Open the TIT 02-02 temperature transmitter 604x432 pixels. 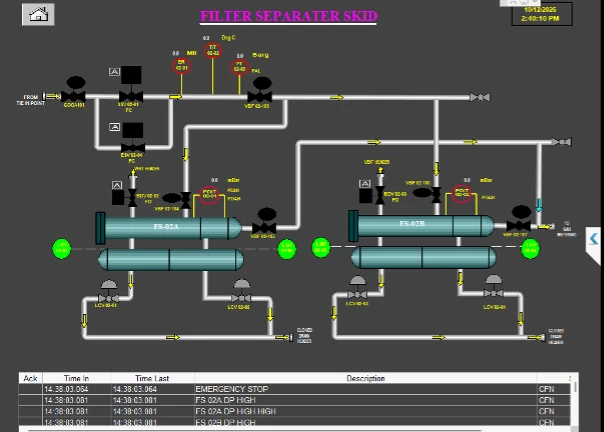(213, 50)
